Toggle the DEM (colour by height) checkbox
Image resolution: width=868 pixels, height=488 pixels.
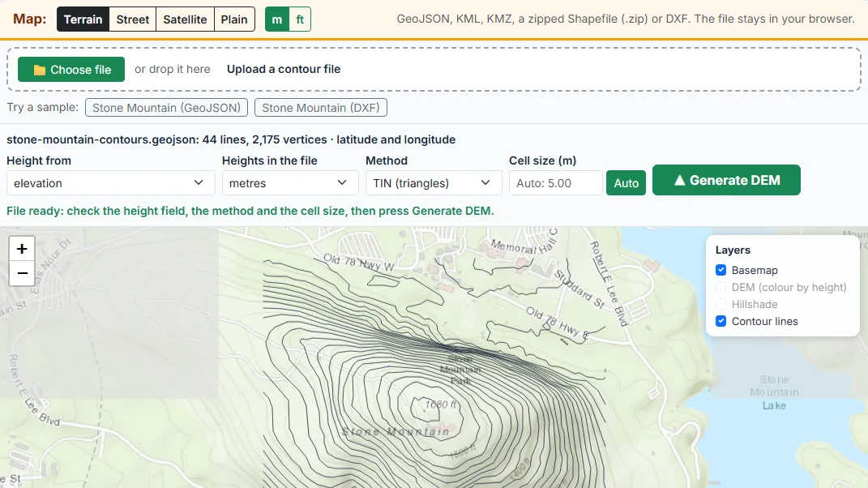[x=720, y=287]
